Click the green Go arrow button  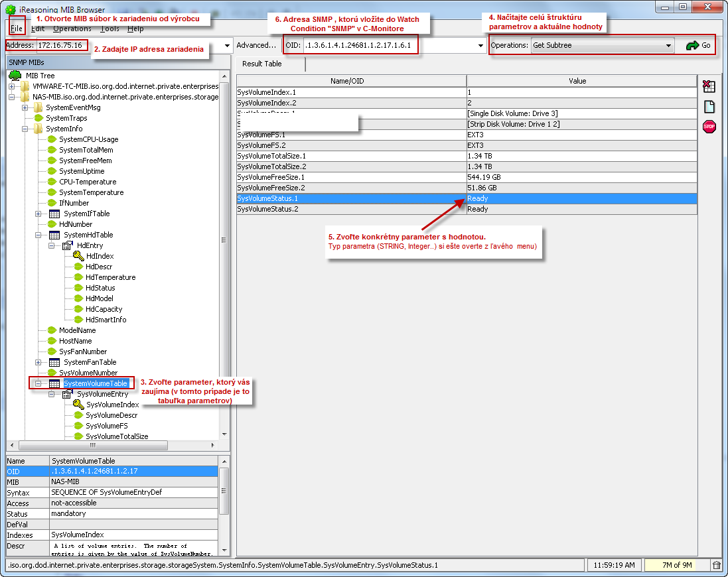[698, 46]
